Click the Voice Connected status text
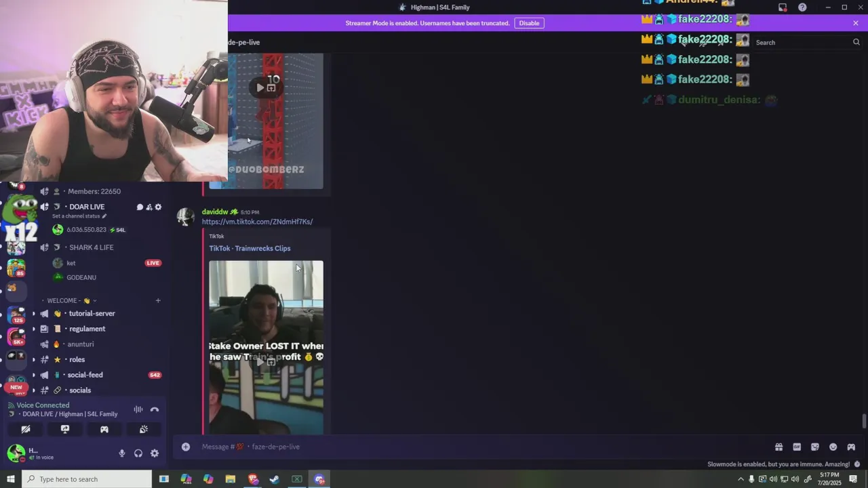This screenshot has width=868, height=488. point(43,405)
